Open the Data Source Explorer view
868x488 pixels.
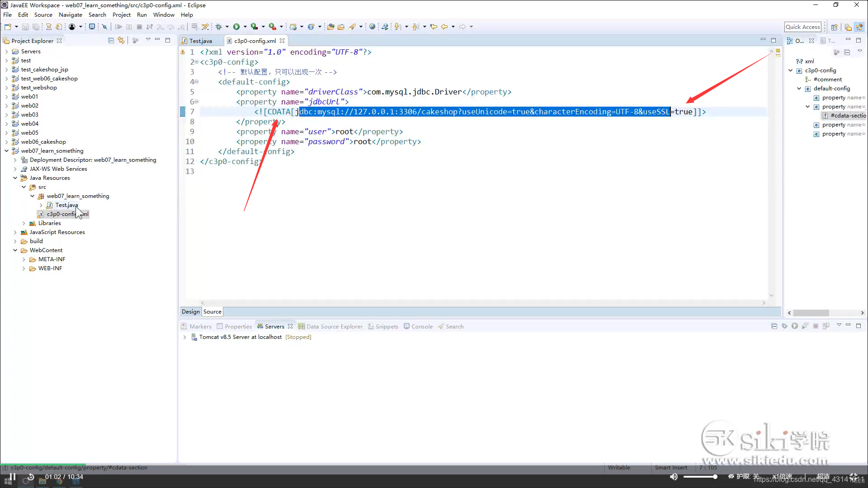pyautogui.click(x=335, y=326)
